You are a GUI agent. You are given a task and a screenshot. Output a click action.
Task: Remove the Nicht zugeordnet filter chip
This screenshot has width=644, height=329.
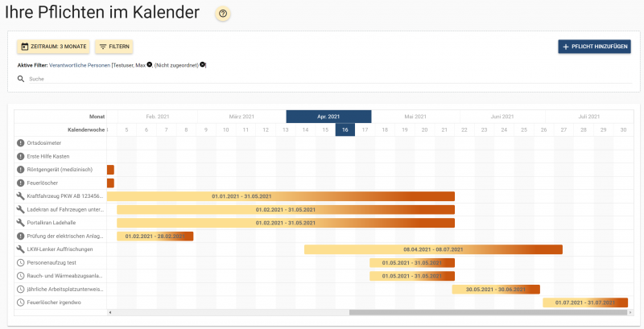tap(203, 64)
